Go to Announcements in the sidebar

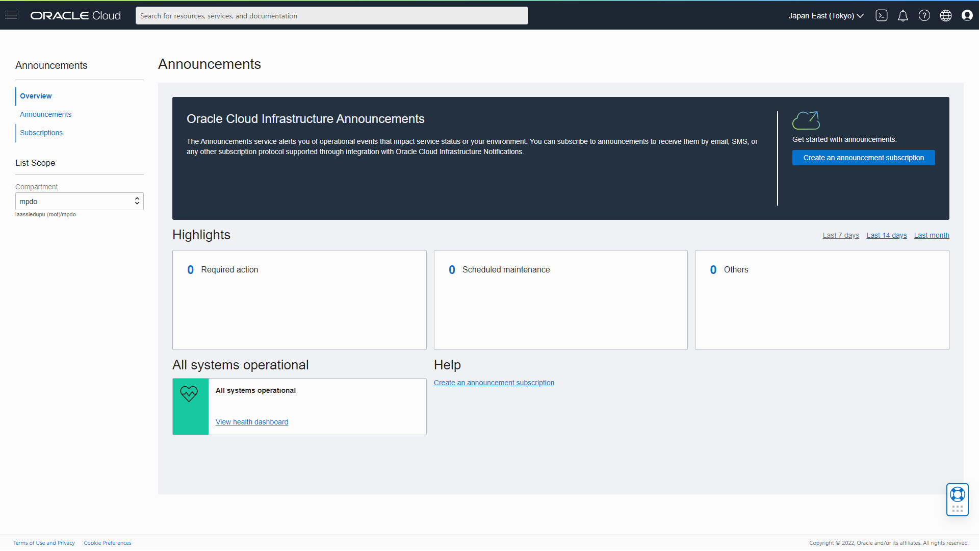point(45,114)
